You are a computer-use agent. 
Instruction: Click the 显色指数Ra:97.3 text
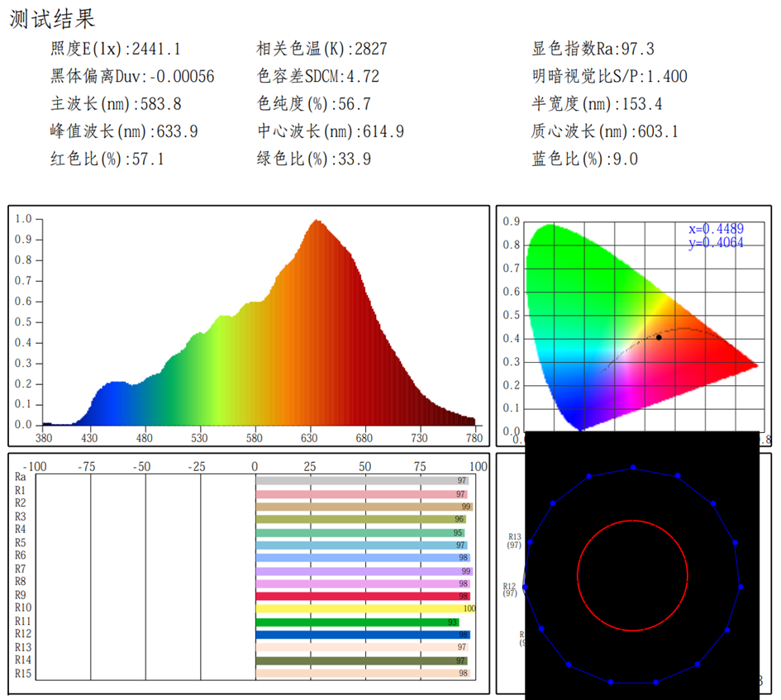tap(593, 49)
